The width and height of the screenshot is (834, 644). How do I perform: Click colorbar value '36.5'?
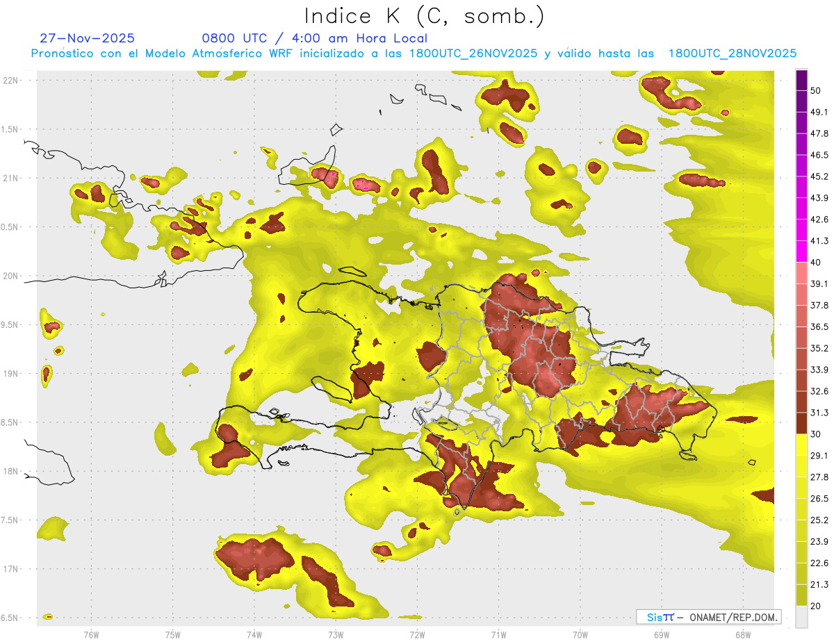(x=819, y=327)
